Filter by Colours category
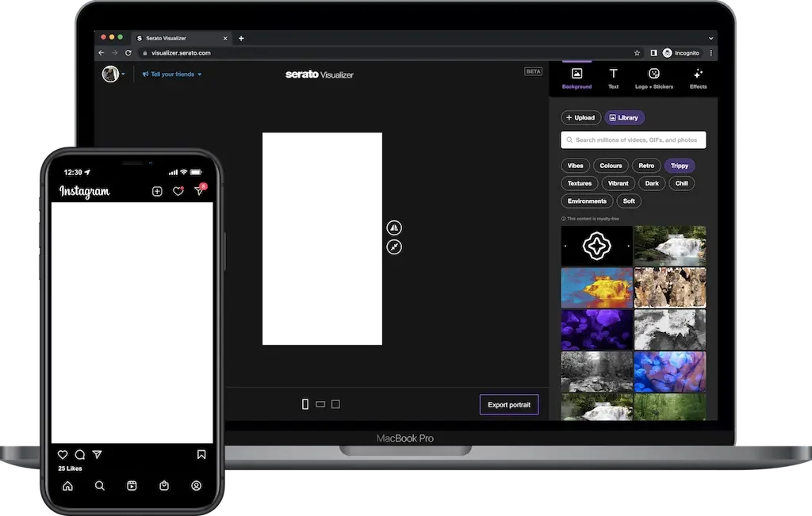 click(611, 166)
